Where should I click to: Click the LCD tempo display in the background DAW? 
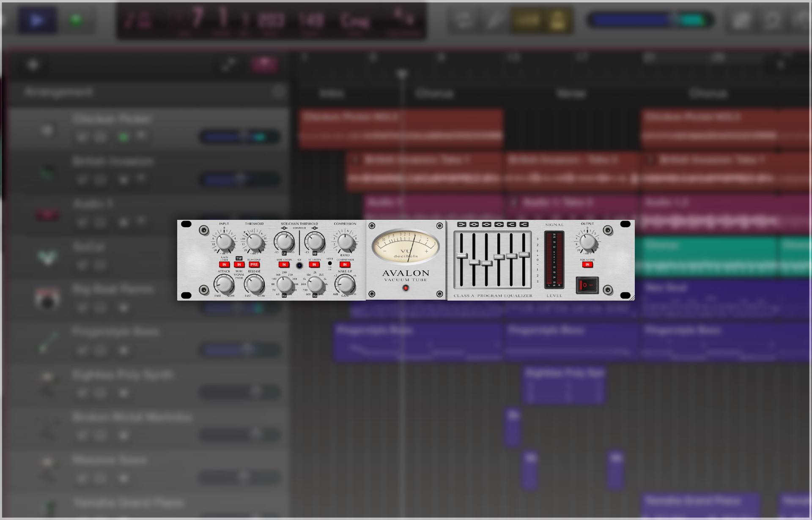click(311, 20)
